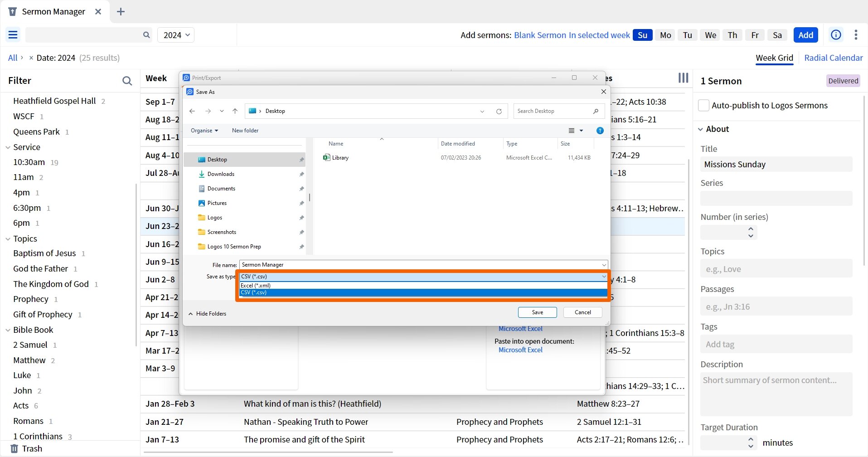
Task: Click Save in the Save As dialog
Action: [538, 312]
